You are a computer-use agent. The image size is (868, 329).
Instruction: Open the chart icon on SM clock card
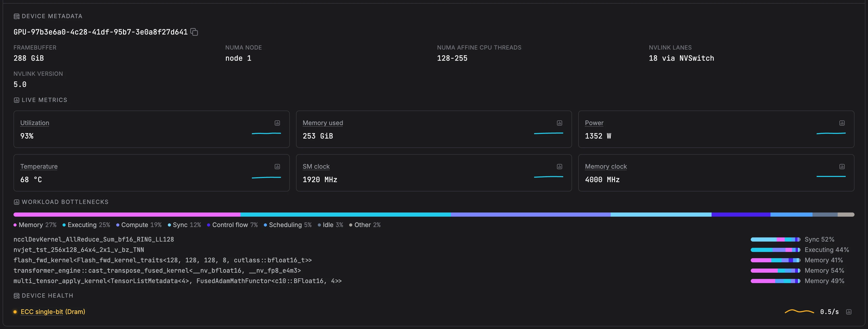tap(559, 167)
